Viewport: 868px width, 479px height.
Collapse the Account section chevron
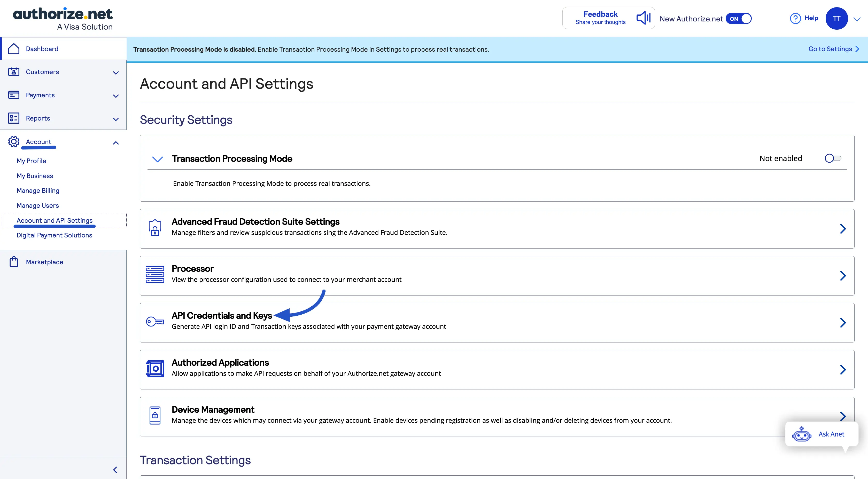point(115,143)
